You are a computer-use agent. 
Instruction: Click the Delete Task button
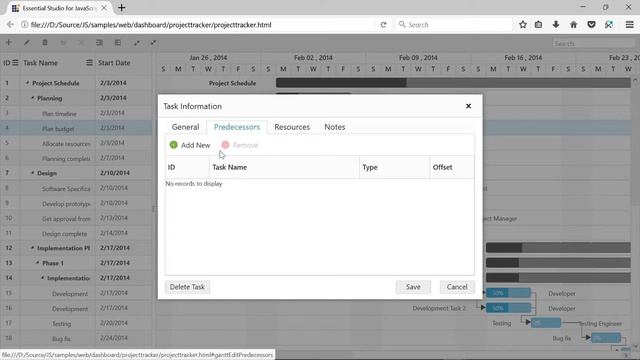coord(187,287)
